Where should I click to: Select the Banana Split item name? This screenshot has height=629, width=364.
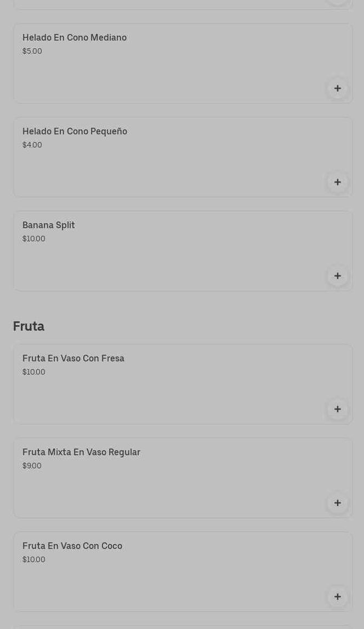click(49, 225)
